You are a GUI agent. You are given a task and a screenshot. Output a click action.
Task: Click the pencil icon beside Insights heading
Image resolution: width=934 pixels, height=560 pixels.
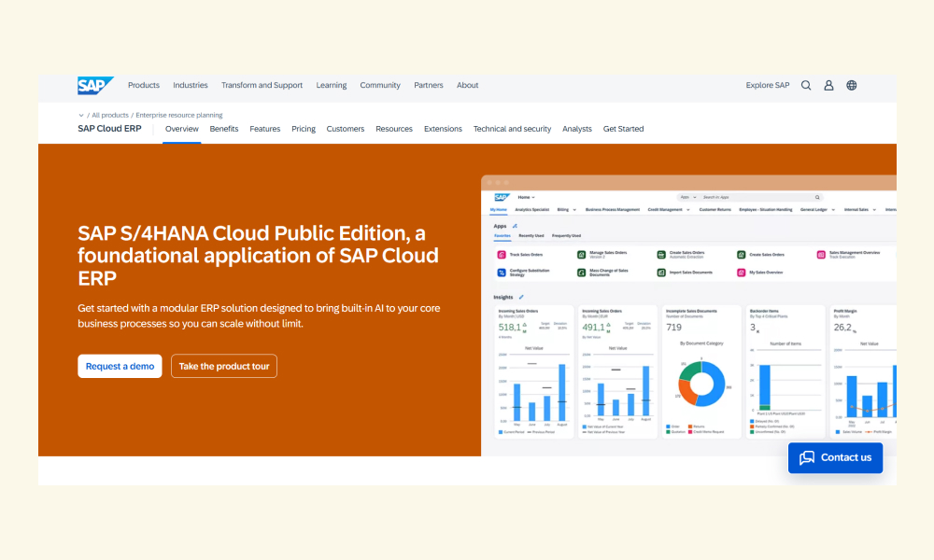[x=521, y=297]
